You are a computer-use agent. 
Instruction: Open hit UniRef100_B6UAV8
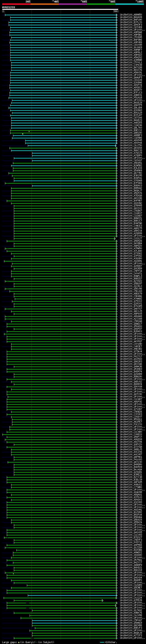click(131, 17)
